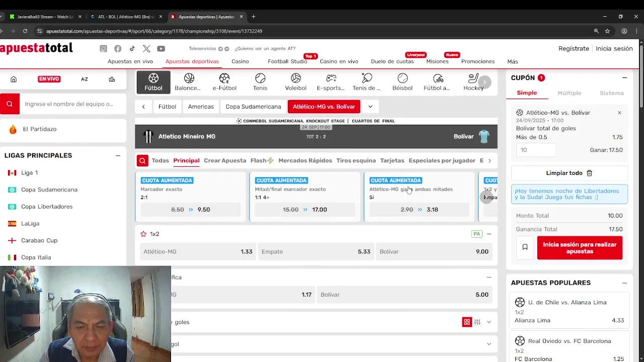Select the Béisbol sport icon
Image resolution: width=644 pixels, height=362 pixels.
403,82
